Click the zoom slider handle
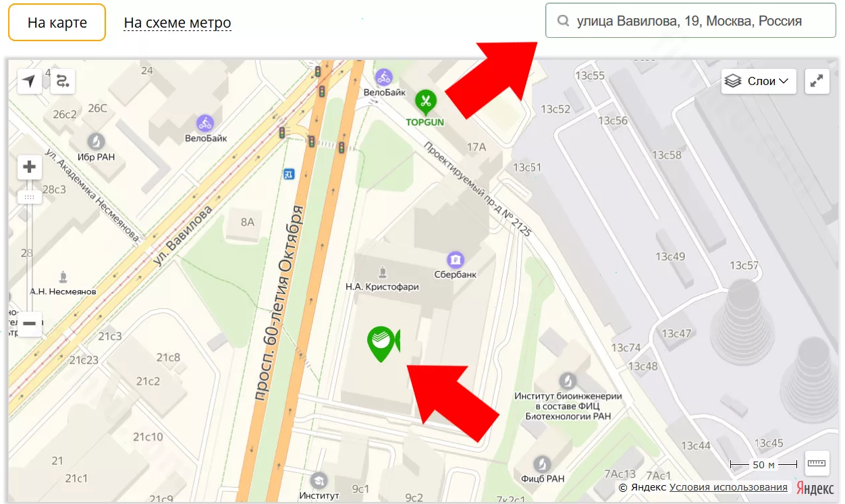Screen dimensions: 845x504 point(29,197)
